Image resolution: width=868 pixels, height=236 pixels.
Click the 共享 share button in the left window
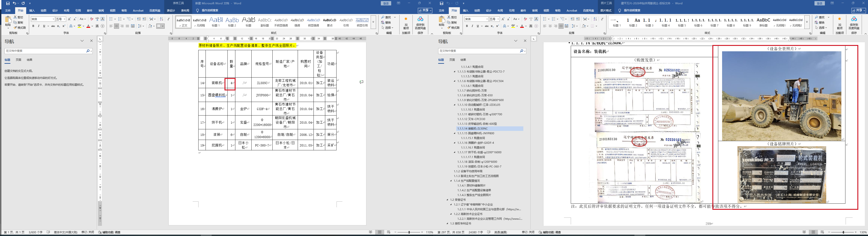point(425,10)
